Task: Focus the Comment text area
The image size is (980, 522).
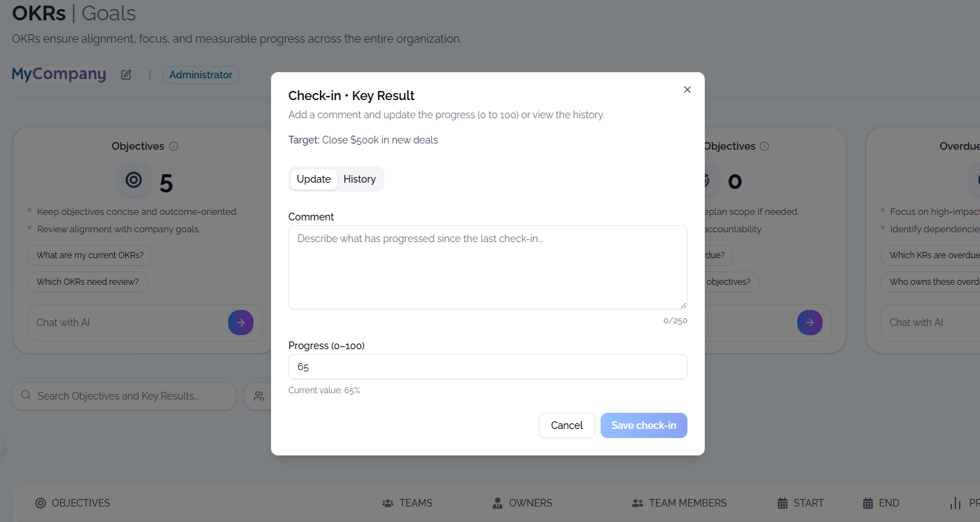Action: tap(487, 267)
